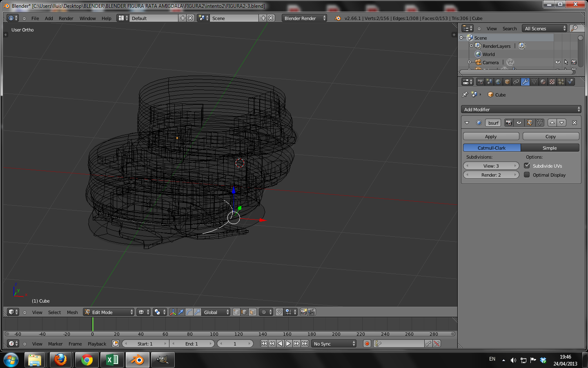Expand the No Sync playback dropdown
This screenshot has height=368, width=588.
click(334, 343)
